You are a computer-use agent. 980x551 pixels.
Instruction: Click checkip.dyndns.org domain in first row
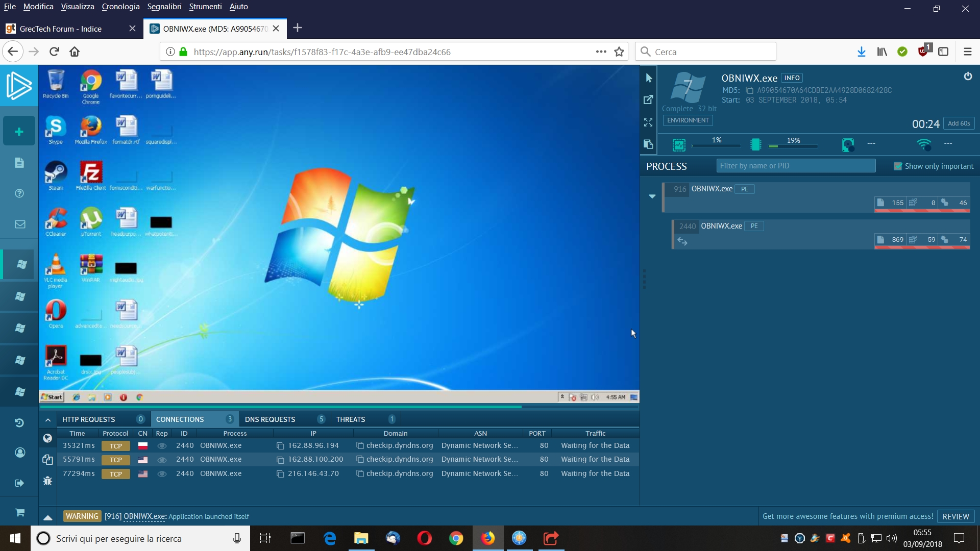point(400,446)
